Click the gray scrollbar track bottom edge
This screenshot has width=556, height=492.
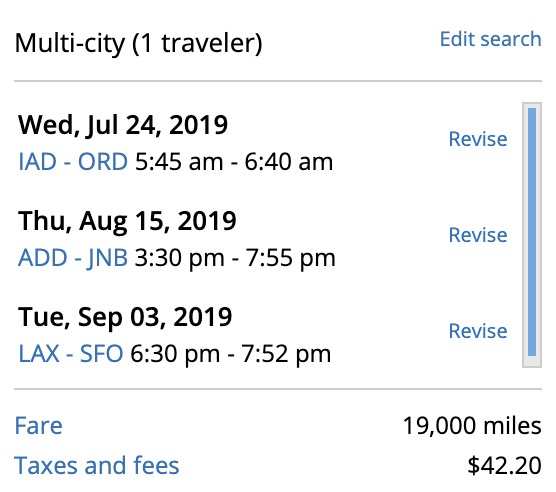pyautogui.click(x=532, y=363)
